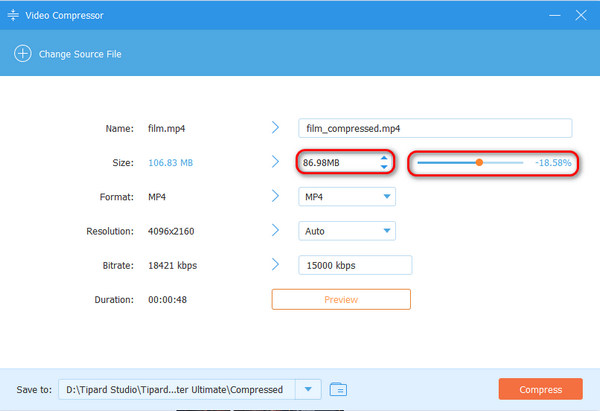
Task: Click the -18.58% compression percentage
Action: click(x=553, y=163)
